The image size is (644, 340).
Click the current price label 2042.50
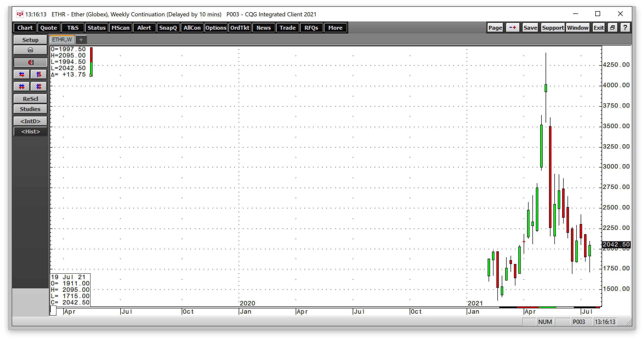[616, 244]
